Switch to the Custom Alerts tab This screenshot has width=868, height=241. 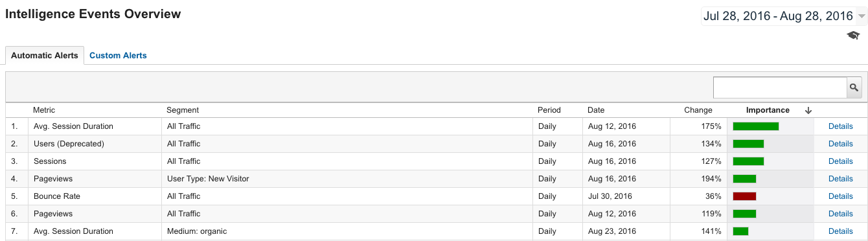[118, 56]
